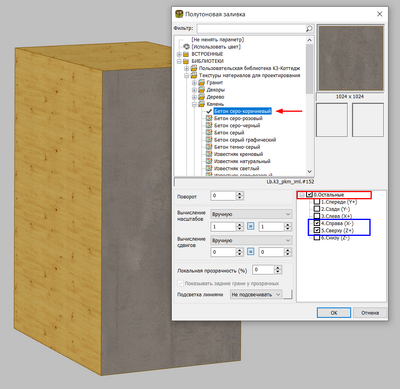Viewport: 400px width, 389px height.
Task: Collapse the Камень folder
Action: pyautogui.click(x=194, y=104)
